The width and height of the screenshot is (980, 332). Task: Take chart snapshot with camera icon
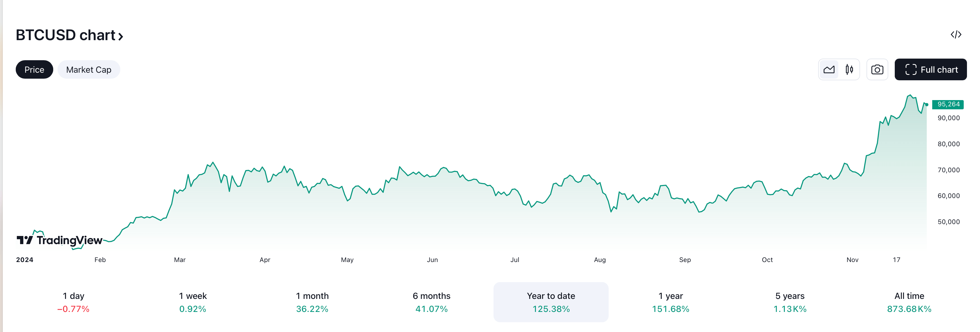[x=877, y=70]
